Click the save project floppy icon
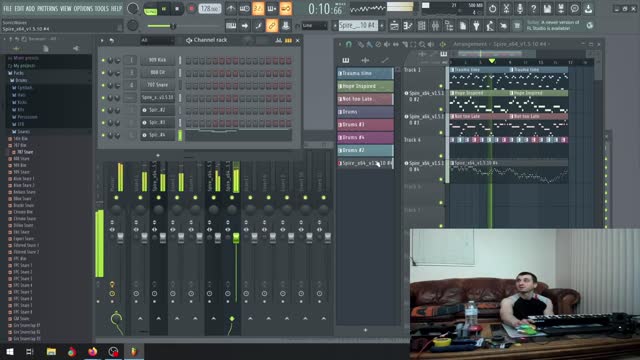Screen dimensions: 640x360 point(547,8)
